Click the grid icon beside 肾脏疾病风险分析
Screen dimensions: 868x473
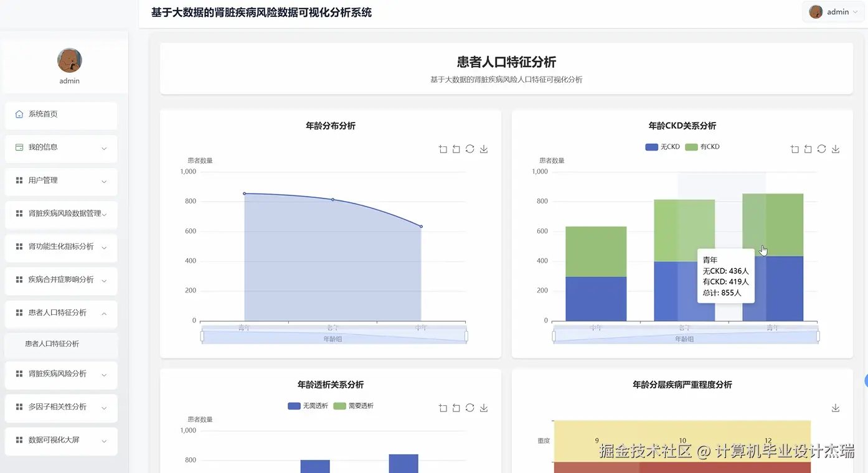click(x=19, y=374)
